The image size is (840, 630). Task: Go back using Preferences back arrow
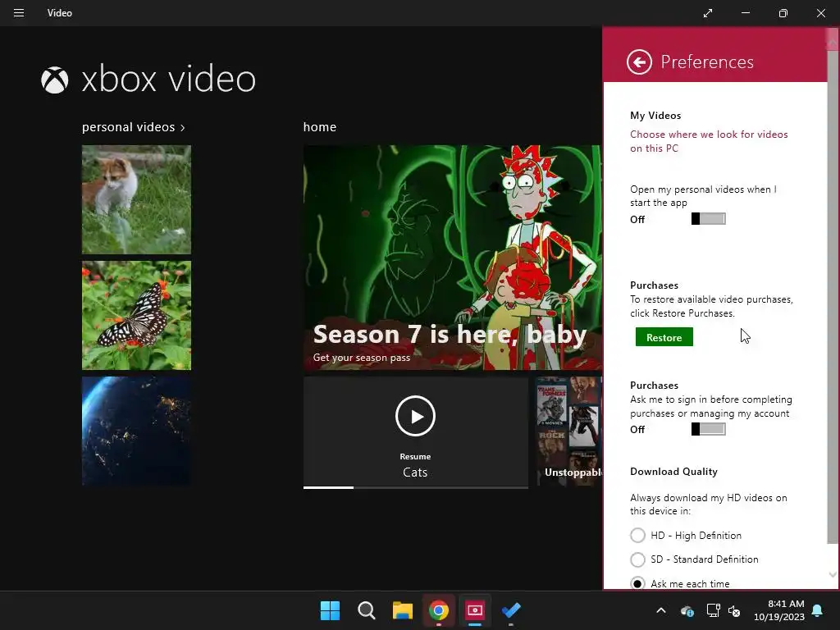point(639,62)
